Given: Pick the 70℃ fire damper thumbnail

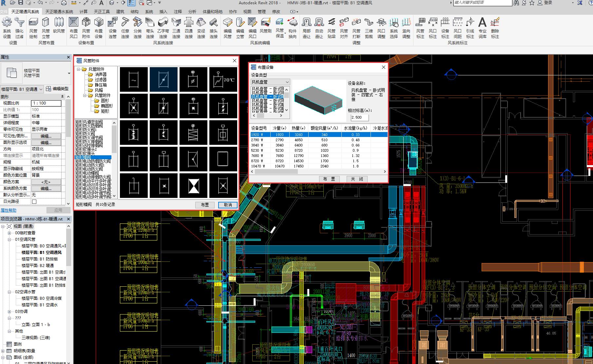Looking at the screenshot, I should [x=223, y=80].
